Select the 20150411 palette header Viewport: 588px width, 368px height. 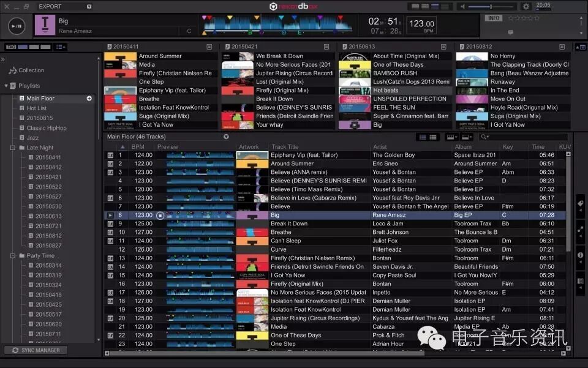tap(126, 47)
